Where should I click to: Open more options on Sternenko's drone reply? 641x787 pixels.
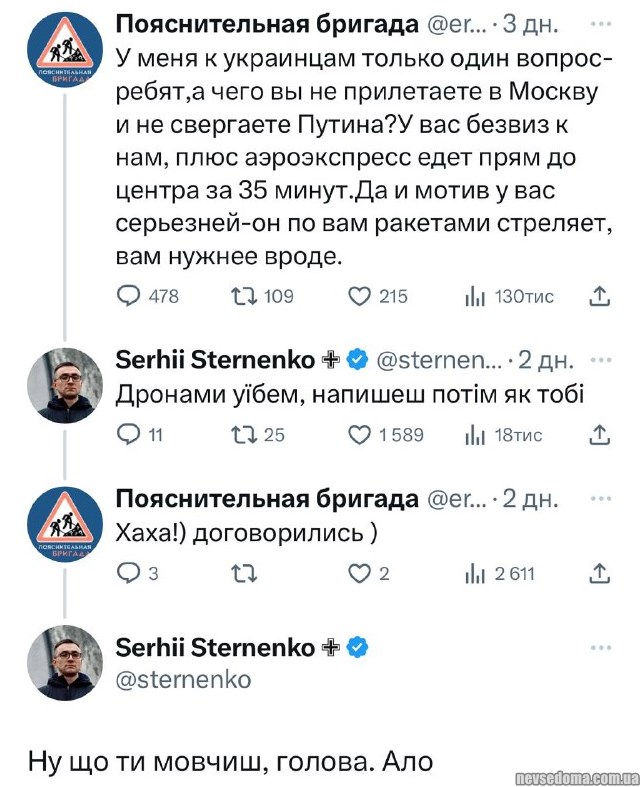click(x=601, y=360)
